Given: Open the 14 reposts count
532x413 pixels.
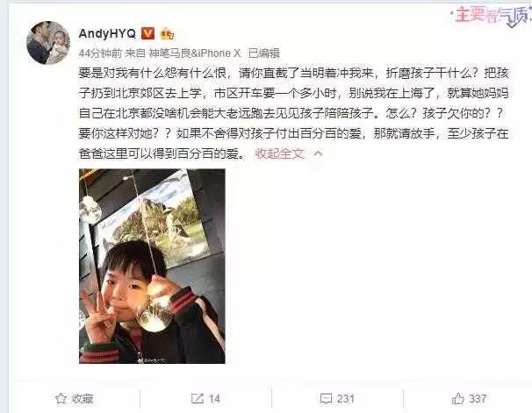Looking at the screenshot, I should 214,399.
